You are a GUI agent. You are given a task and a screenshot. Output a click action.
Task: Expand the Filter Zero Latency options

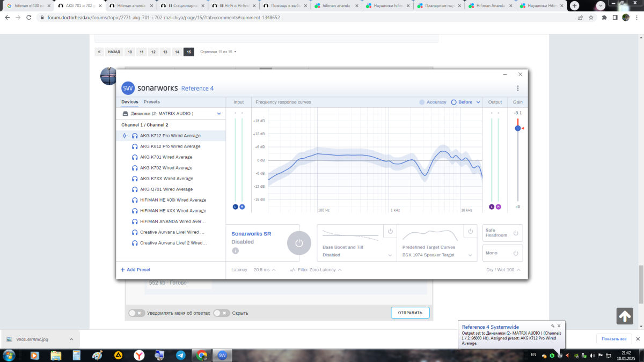(x=316, y=270)
